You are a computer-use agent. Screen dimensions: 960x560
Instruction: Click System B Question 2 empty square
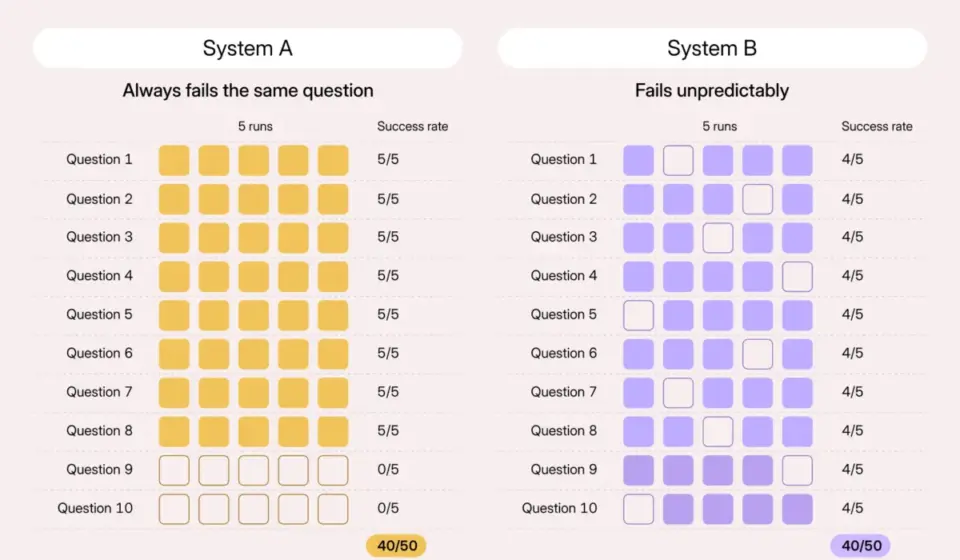coord(758,200)
